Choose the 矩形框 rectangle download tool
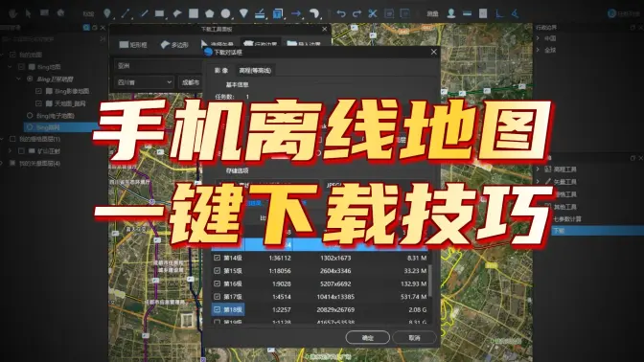 click(x=132, y=45)
